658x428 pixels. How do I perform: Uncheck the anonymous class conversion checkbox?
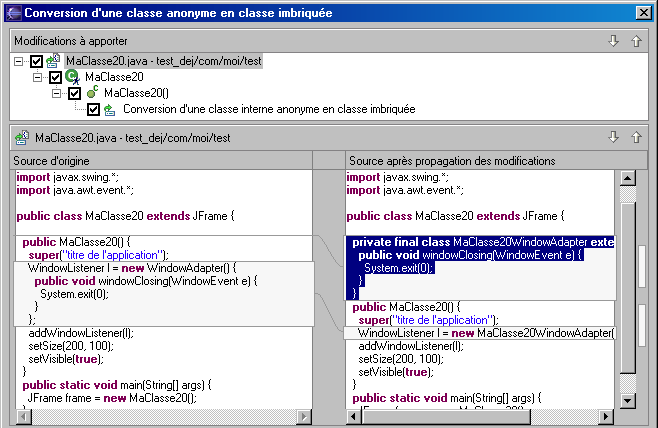93,109
